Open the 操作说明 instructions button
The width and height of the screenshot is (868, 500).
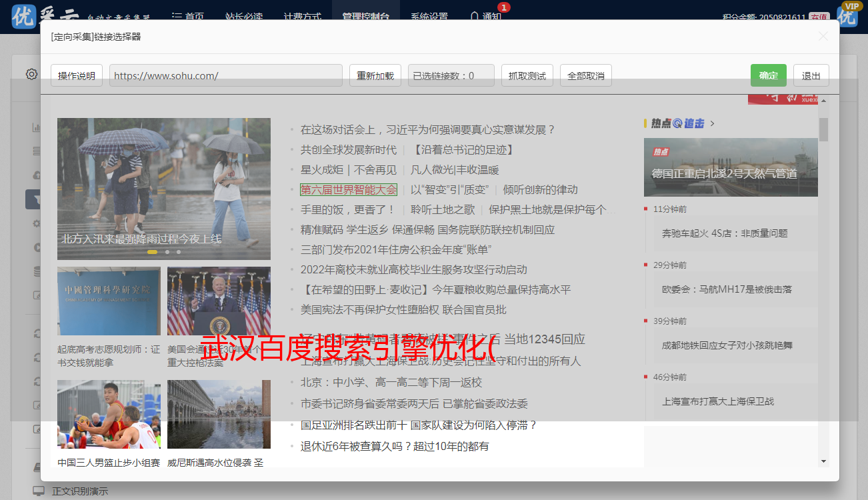pos(77,75)
